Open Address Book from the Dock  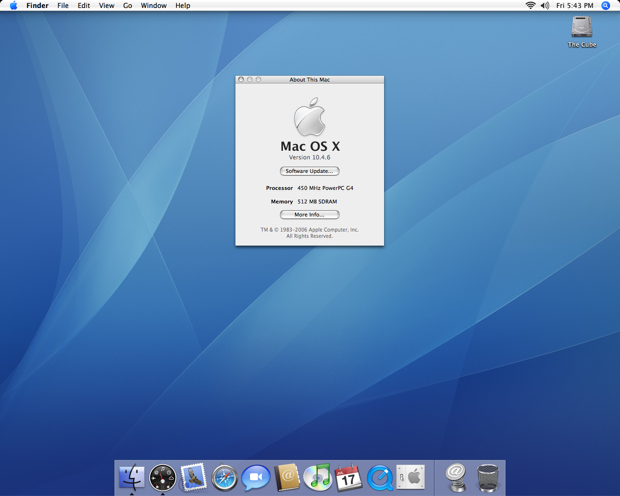point(287,477)
